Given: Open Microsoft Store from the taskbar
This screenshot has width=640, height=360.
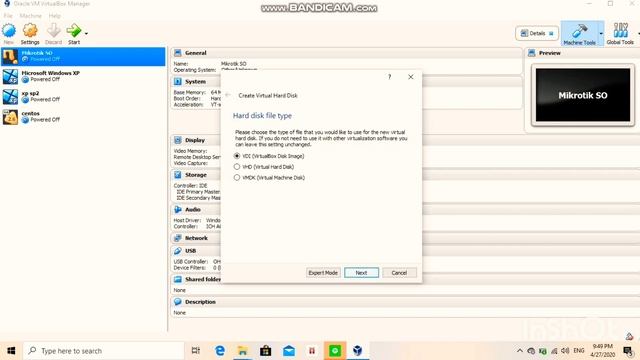Looking at the screenshot, I should [x=266, y=351].
